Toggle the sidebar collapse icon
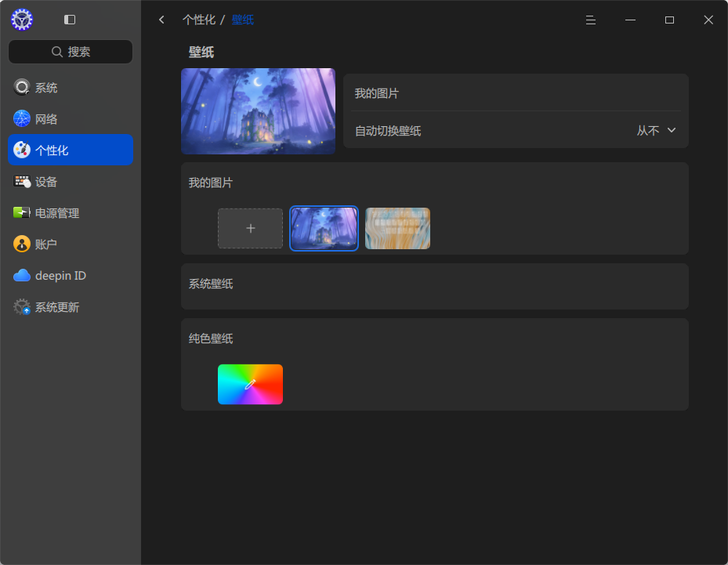The height and width of the screenshot is (565, 728). click(70, 20)
